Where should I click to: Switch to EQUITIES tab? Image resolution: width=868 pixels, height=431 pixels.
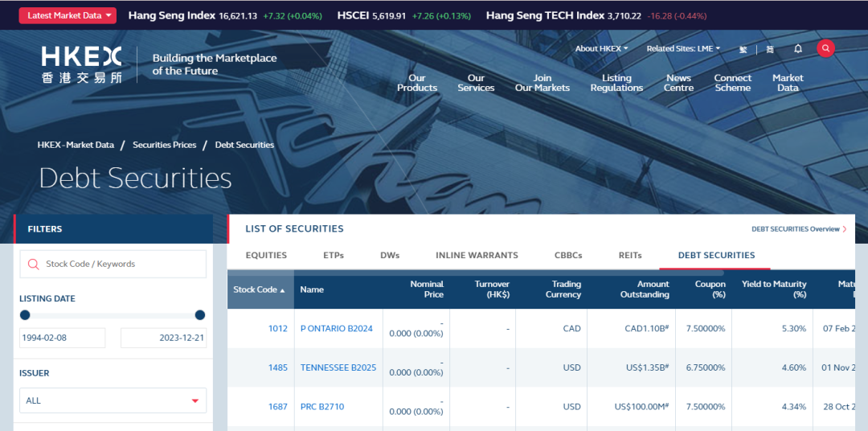pos(266,256)
